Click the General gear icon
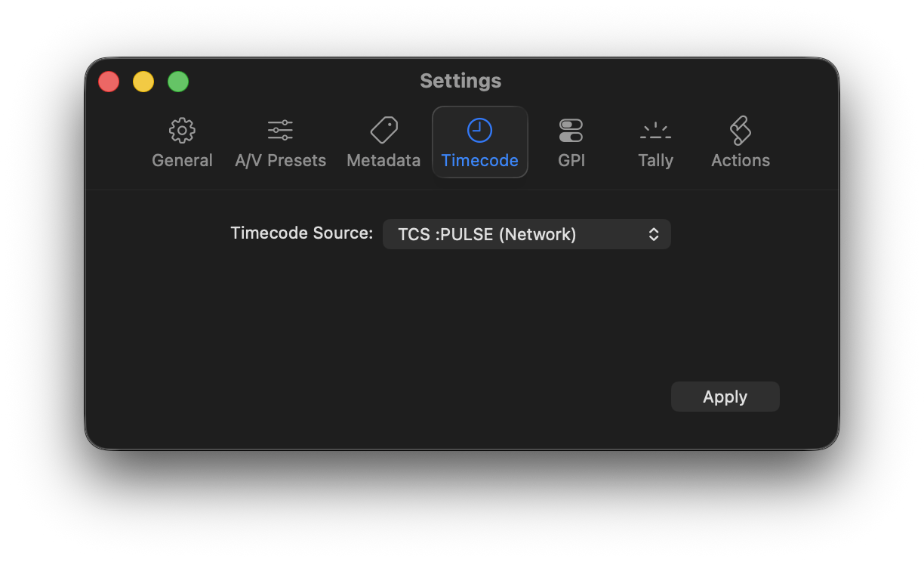The width and height of the screenshot is (924, 562). [x=182, y=131]
